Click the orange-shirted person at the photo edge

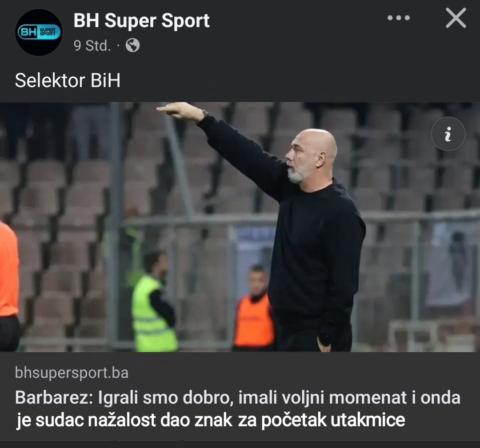point(9,286)
